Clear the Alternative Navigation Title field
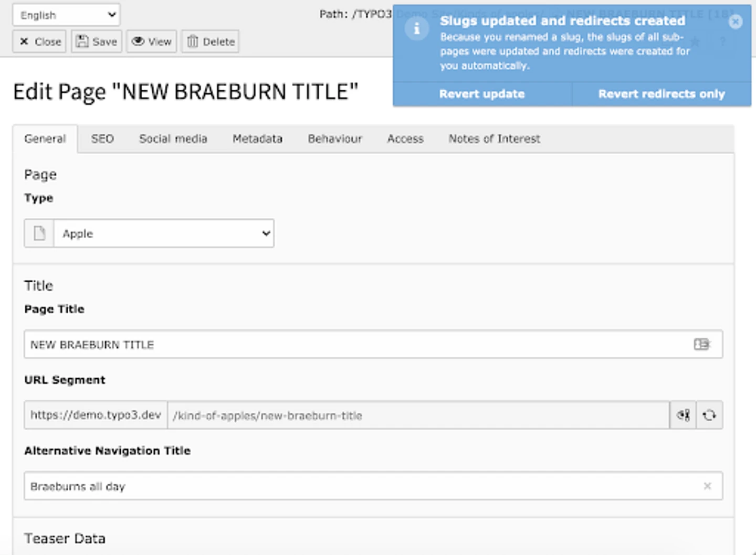756x555 pixels. coord(707,486)
